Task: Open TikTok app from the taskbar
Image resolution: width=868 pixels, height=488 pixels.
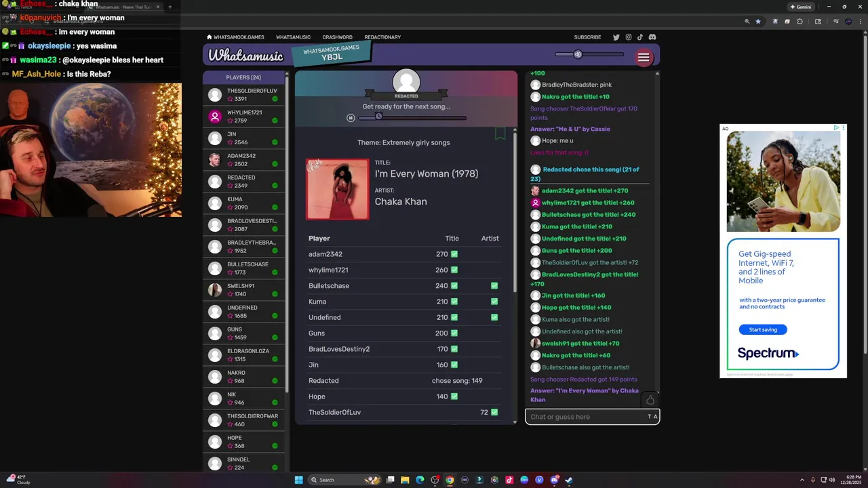Action: (x=509, y=480)
